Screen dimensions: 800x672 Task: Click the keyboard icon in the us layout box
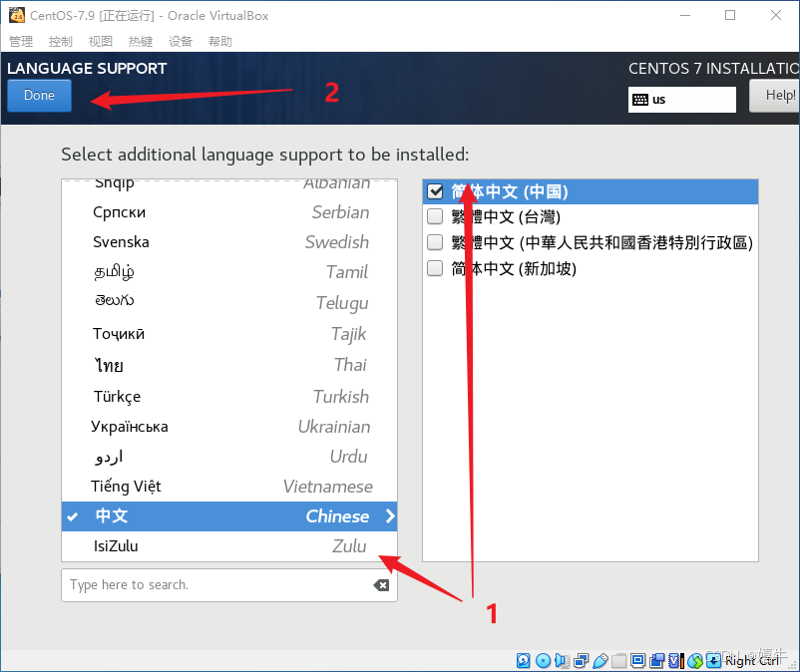[640, 100]
